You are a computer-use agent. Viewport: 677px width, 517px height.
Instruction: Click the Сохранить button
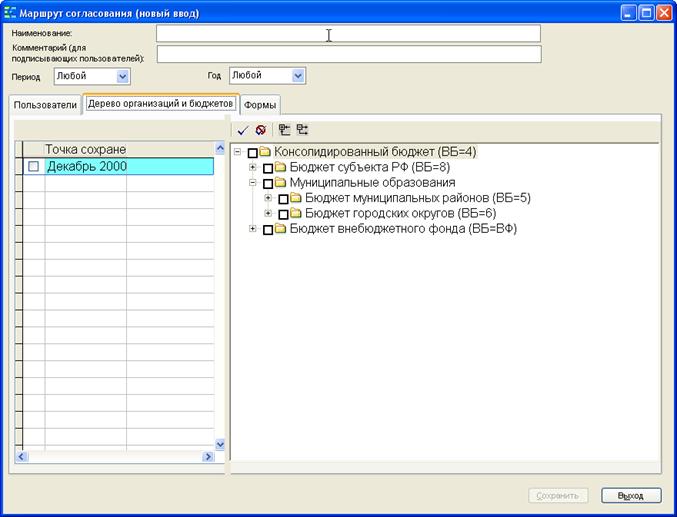(558, 495)
